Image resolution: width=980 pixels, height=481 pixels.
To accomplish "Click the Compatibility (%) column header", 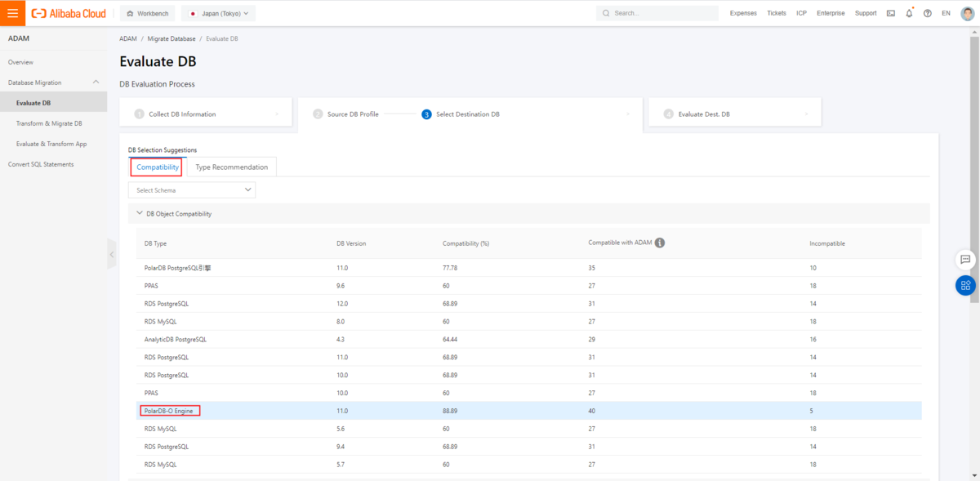I will [x=465, y=243].
